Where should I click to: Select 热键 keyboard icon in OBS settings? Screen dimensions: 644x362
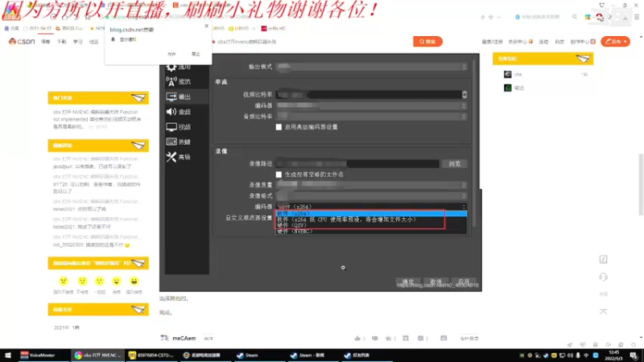171,142
